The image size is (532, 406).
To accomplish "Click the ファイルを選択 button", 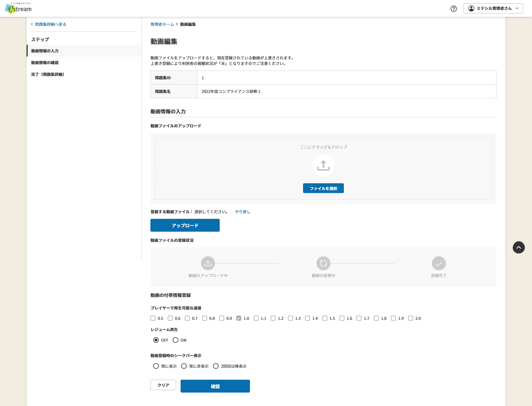I will 323,188.
